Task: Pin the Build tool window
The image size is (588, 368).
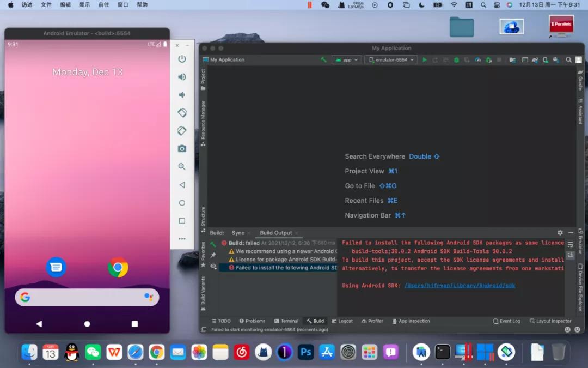Action: coord(214,255)
